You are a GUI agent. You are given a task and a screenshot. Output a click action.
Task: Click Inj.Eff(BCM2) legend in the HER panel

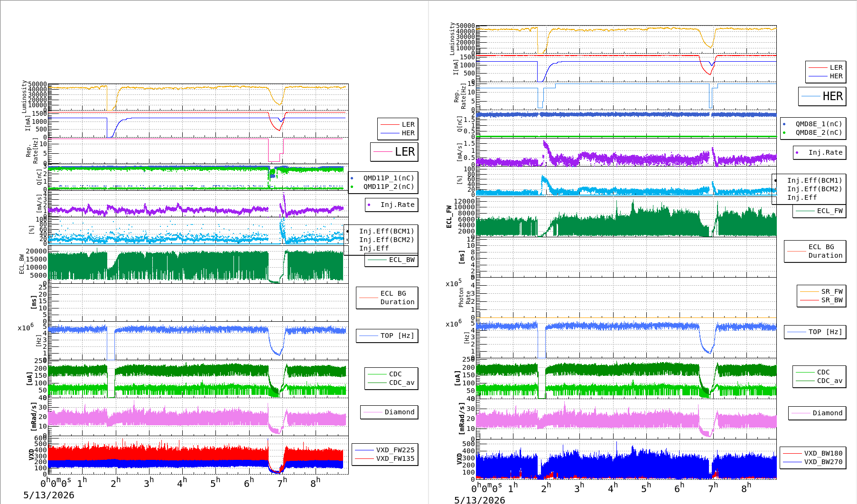coord(814,189)
